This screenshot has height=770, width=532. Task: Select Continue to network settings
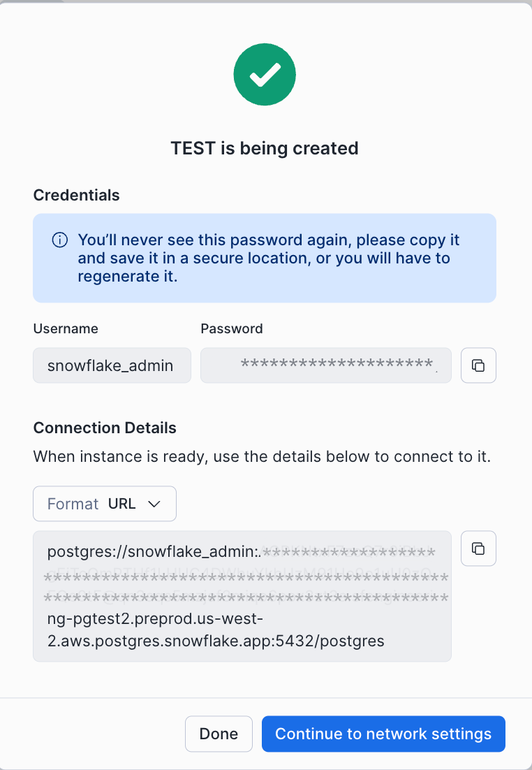[x=383, y=734]
